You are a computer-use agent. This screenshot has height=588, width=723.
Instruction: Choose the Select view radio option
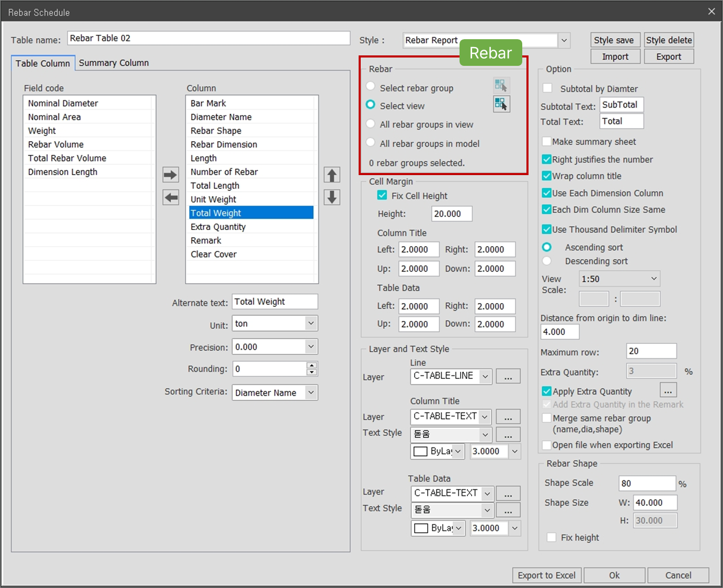click(371, 105)
